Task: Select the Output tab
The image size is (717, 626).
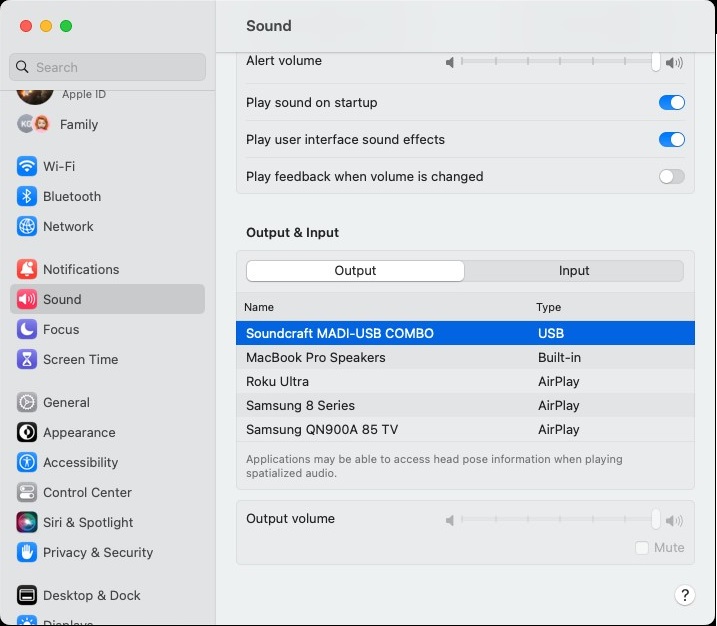Action: tap(355, 271)
